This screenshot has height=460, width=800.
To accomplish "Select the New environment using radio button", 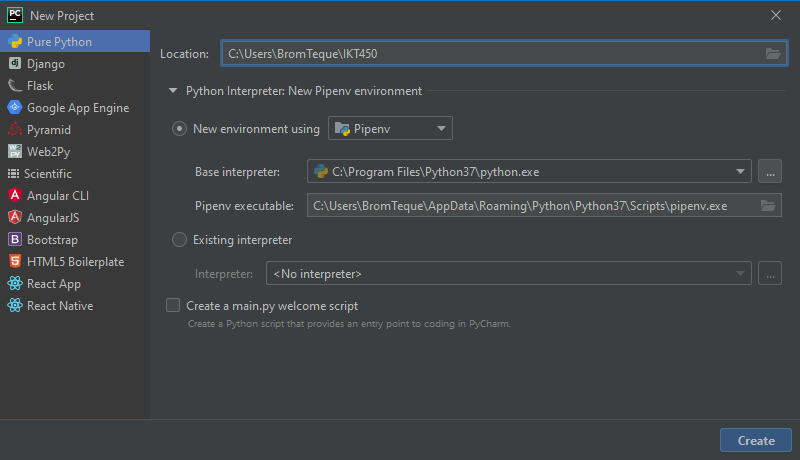I will coord(180,128).
